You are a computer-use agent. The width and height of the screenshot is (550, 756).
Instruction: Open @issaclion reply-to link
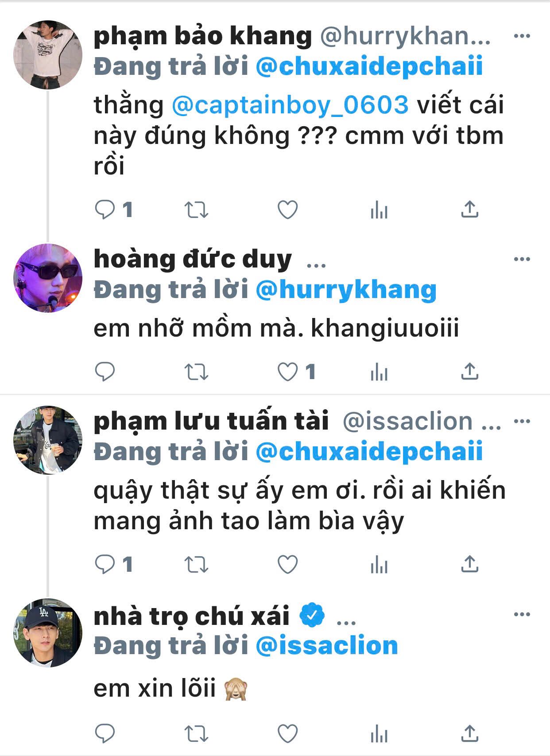coord(327,646)
